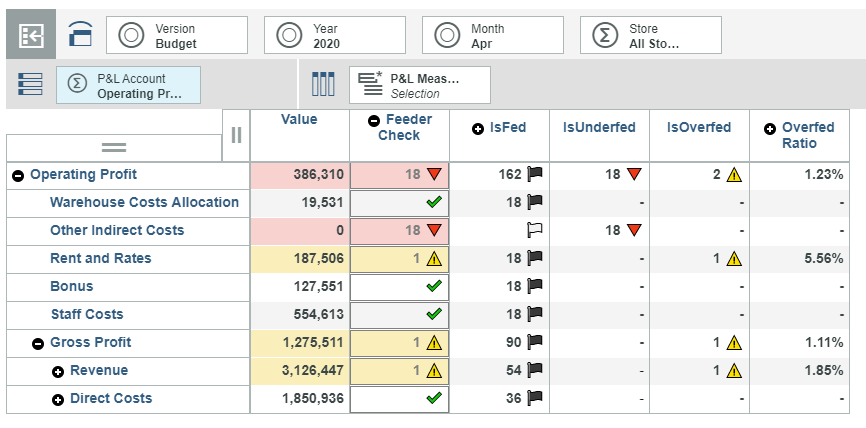This screenshot has width=866, height=428.
Task: Click the empty flag in Other Indirect Costs row
Action: [535, 231]
